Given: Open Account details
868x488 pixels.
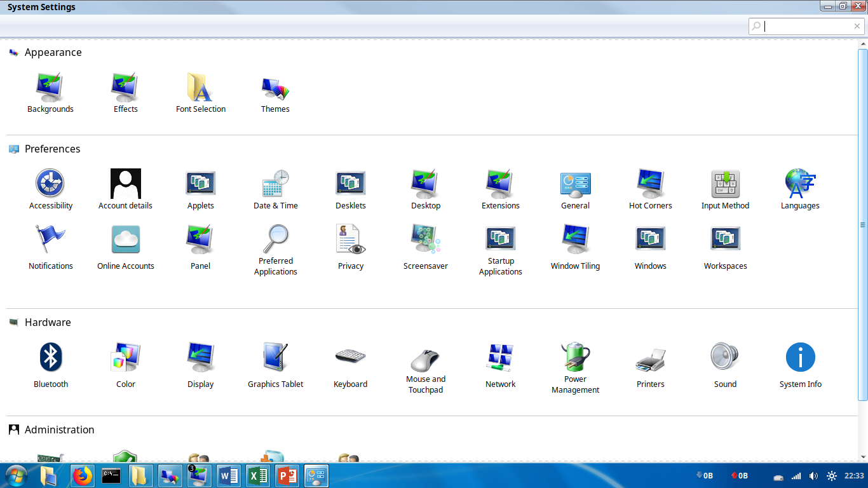Looking at the screenshot, I should click(125, 189).
